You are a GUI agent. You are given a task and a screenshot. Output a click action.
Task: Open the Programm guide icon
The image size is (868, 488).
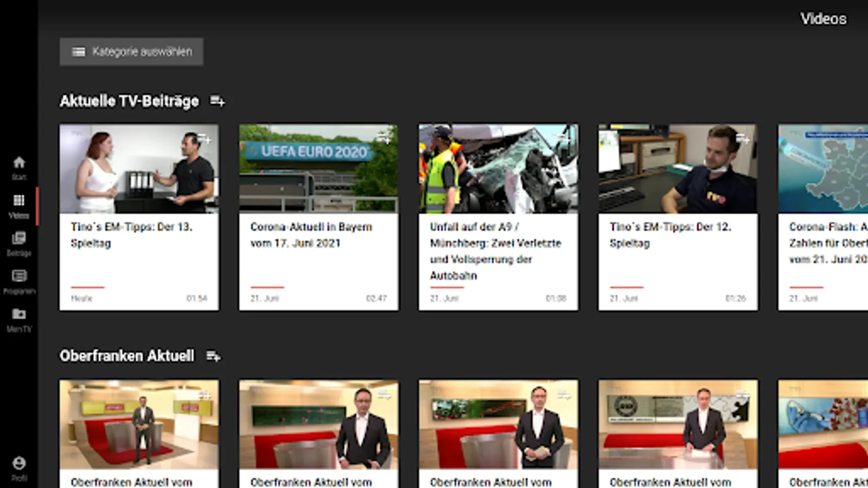(19, 276)
